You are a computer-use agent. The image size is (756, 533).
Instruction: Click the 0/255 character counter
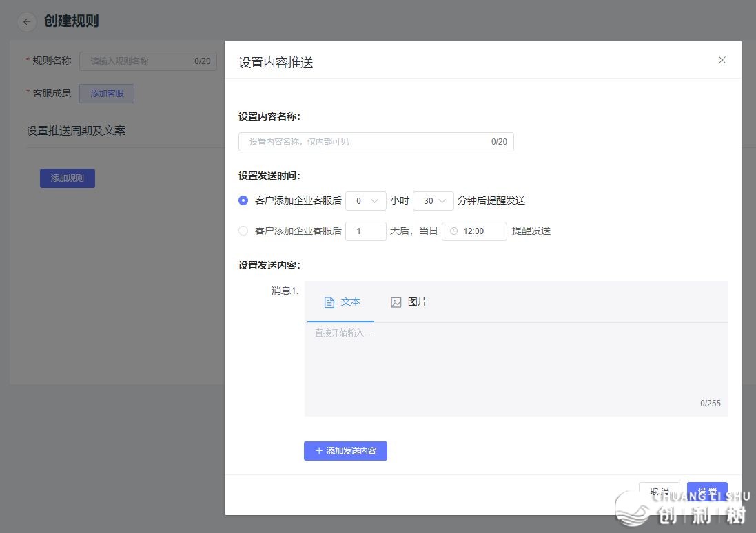pos(711,404)
